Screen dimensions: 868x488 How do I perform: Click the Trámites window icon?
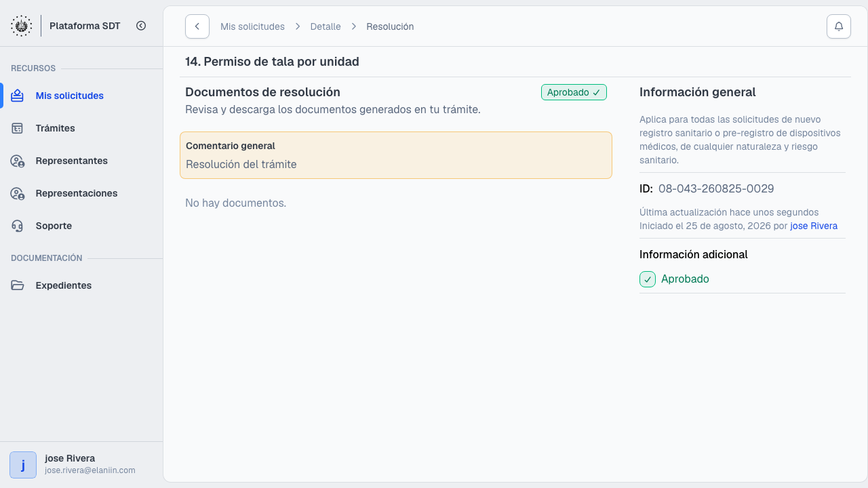pos(18,128)
